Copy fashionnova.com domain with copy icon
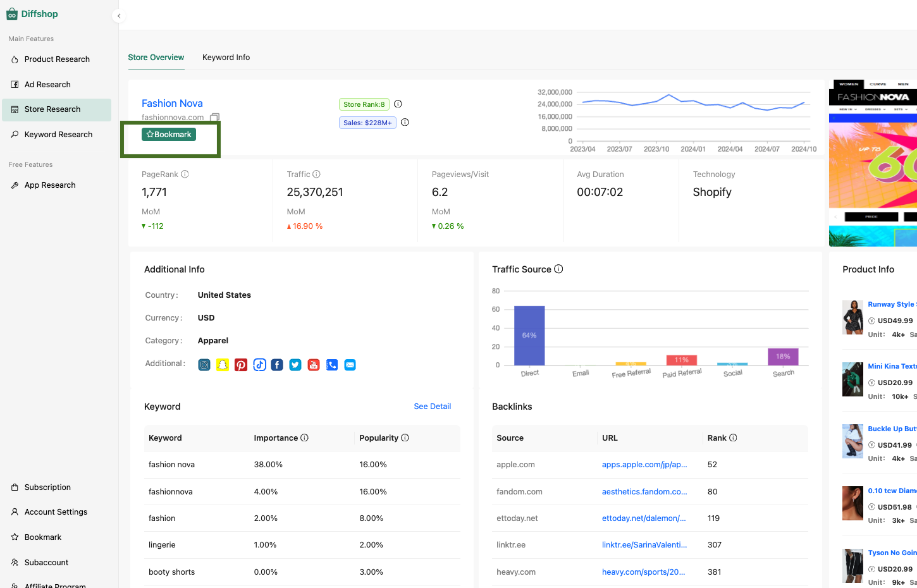 click(215, 118)
